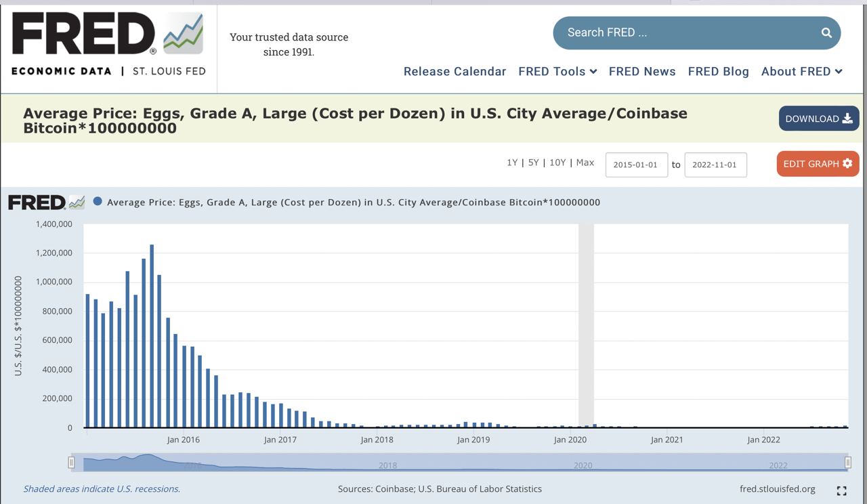Image resolution: width=867 pixels, height=504 pixels.
Task: Click the start date field 2015-01-01
Action: (x=637, y=165)
